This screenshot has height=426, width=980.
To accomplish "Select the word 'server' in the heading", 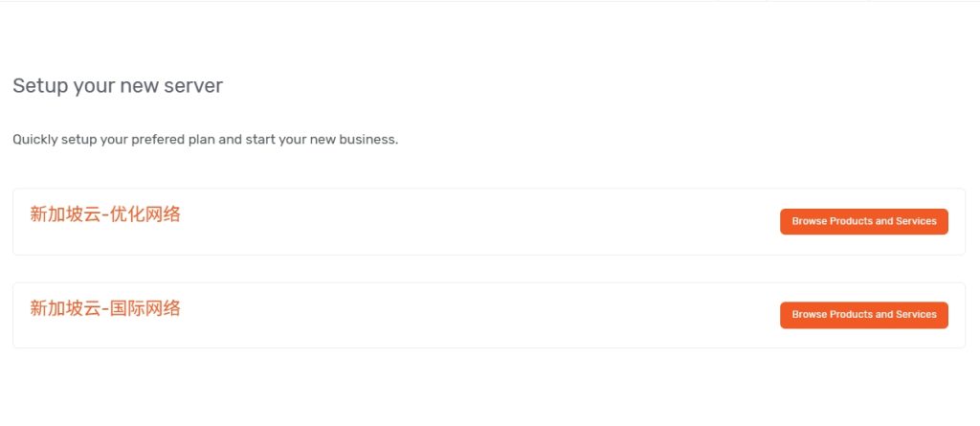I will pyautogui.click(x=195, y=86).
